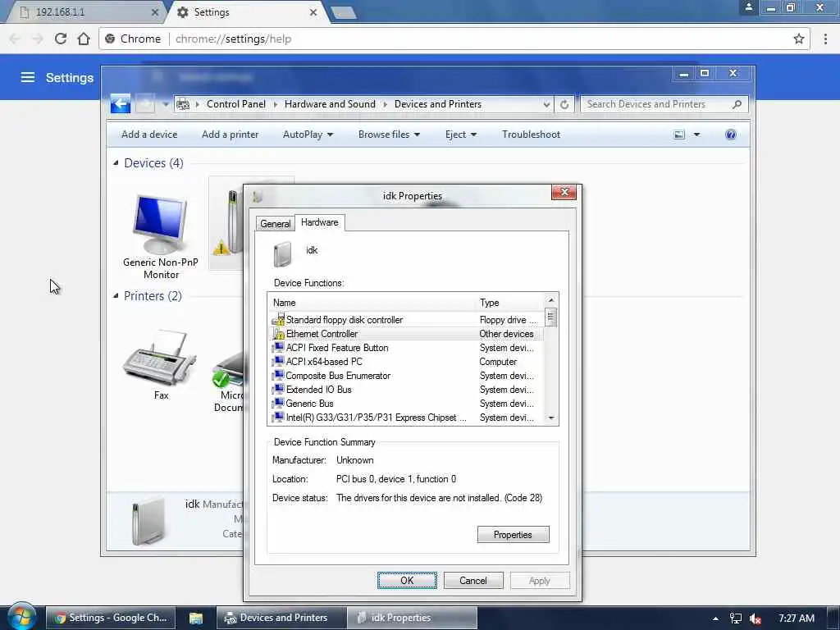Refresh the Devices and Printers address bar

pos(564,104)
